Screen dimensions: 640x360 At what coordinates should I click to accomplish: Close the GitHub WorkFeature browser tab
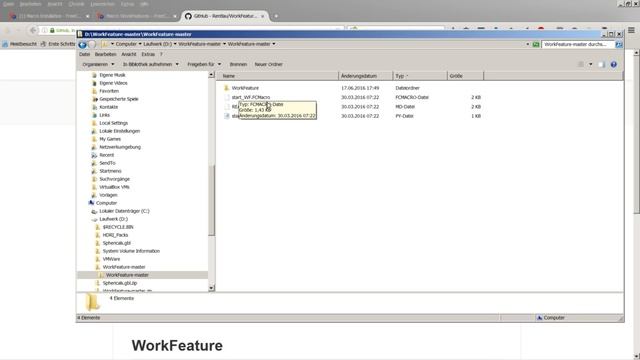(x=262, y=16)
